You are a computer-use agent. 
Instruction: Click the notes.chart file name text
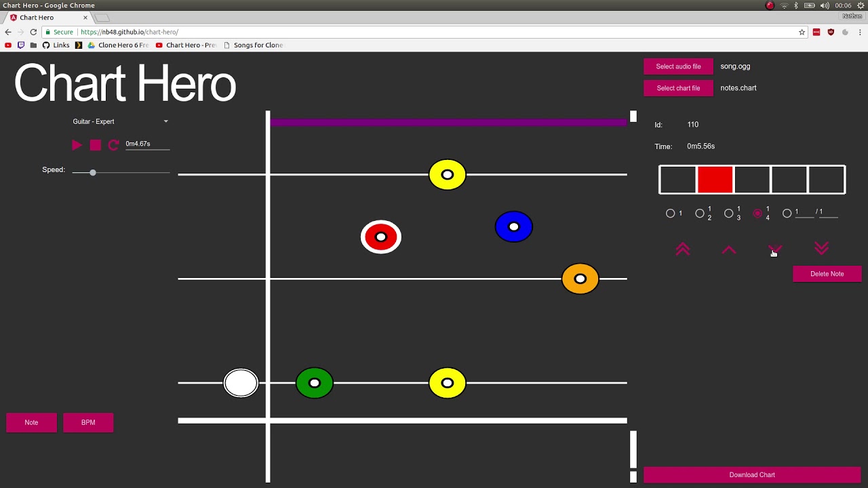pyautogui.click(x=738, y=88)
